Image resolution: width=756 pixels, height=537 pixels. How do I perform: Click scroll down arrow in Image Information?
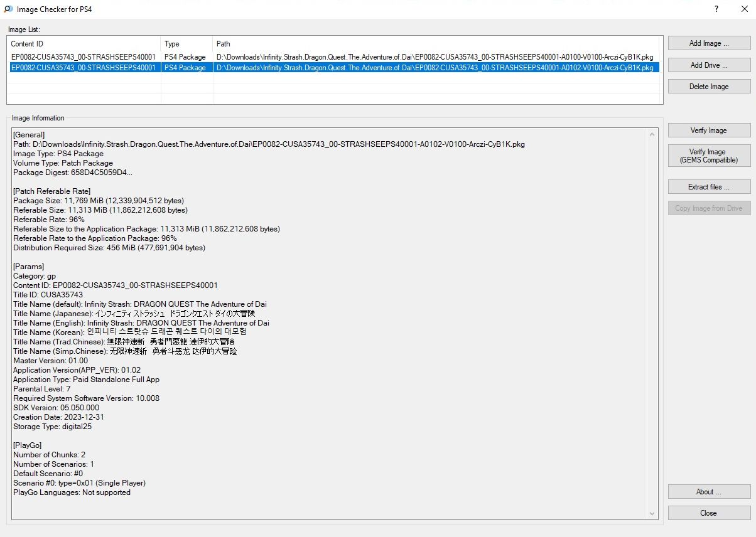[653, 514]
